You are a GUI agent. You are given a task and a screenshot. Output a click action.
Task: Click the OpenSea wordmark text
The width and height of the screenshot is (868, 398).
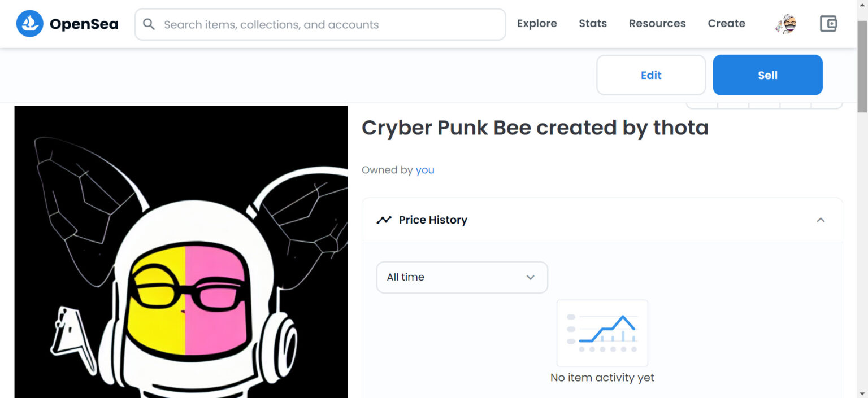[84, 24]
